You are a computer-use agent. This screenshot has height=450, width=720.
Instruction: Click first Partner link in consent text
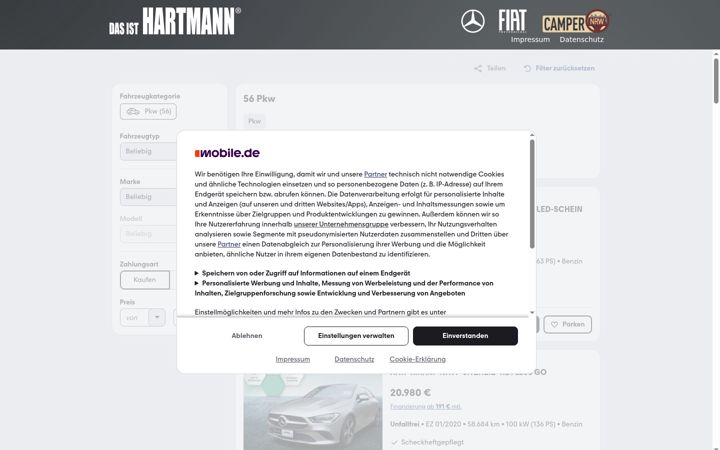tap(375, 174)
